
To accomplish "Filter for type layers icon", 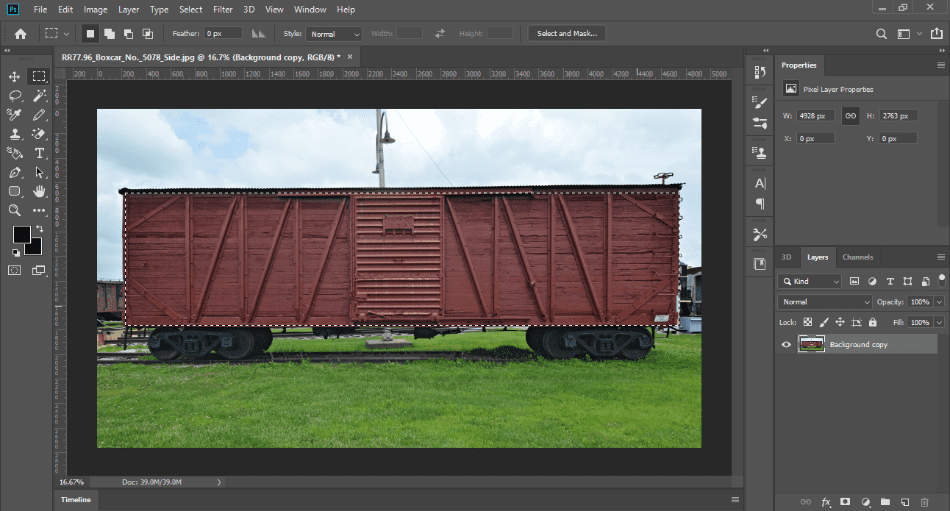I will tap(890, 281).
